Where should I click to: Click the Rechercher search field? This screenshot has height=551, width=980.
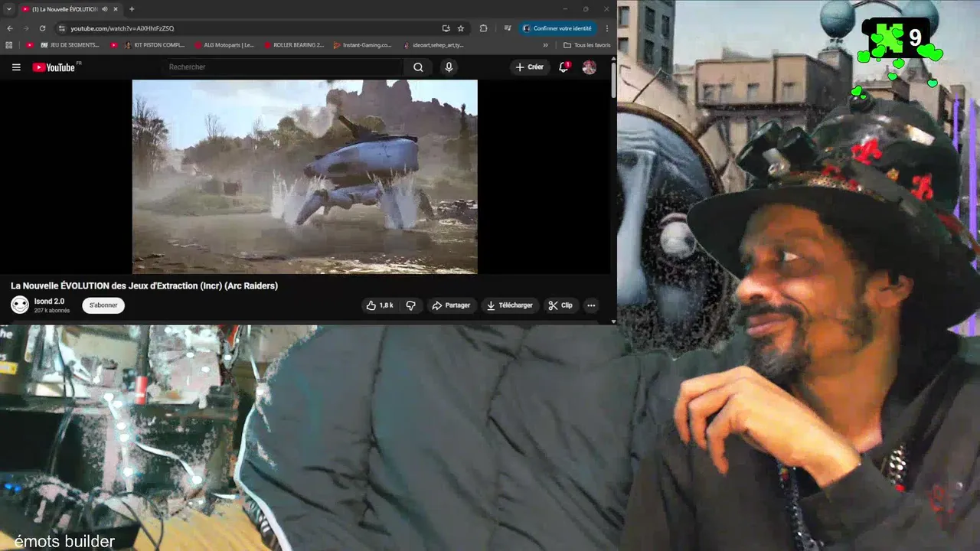tap(283, 67)
